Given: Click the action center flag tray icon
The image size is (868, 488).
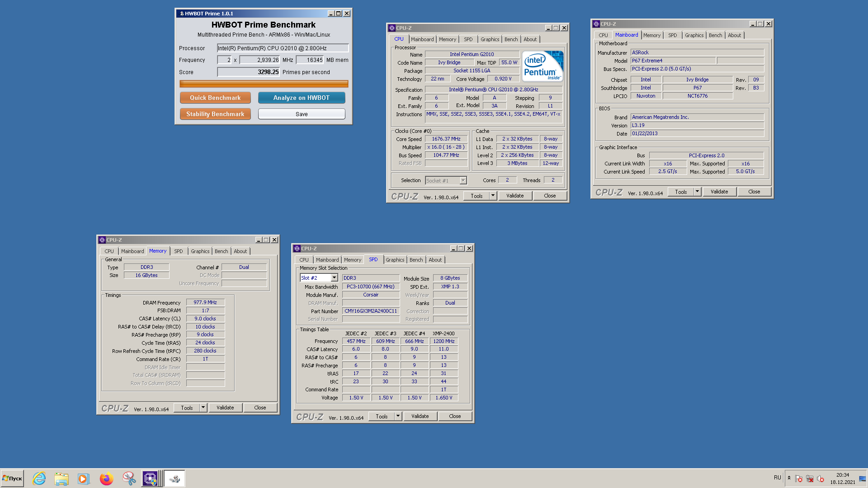Looking at the screenshot, I should click(x=799, y=479).
